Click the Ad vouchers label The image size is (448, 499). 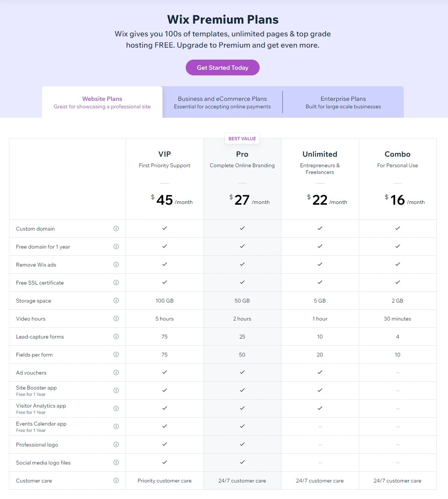(31, 373)
